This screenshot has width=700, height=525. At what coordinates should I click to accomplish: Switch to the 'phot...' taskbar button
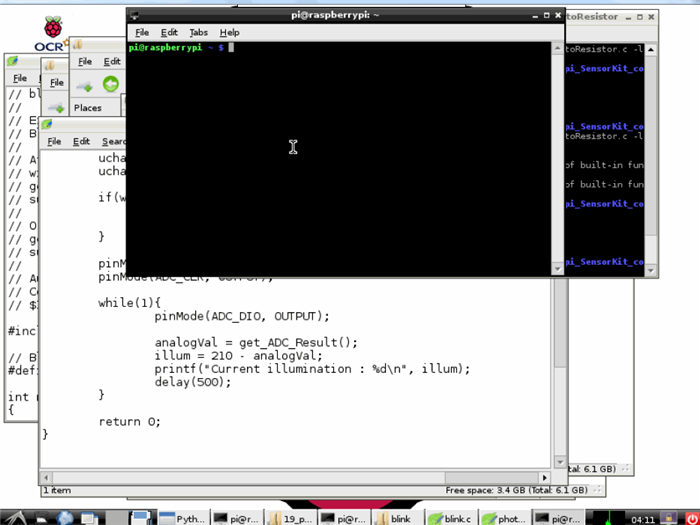[x=505, y=518]
